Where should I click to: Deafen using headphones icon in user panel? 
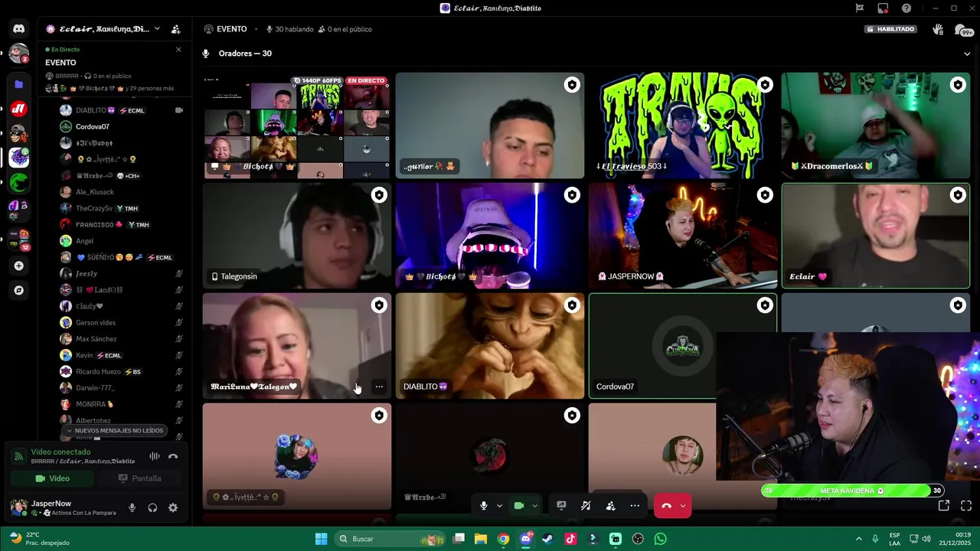click(x=152, y=507)
